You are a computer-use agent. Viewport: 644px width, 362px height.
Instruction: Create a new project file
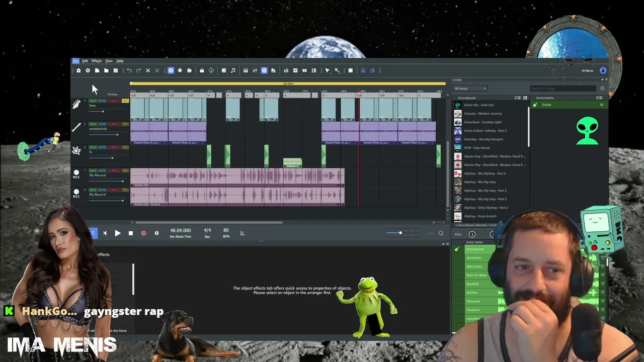(x=97, y=70)
